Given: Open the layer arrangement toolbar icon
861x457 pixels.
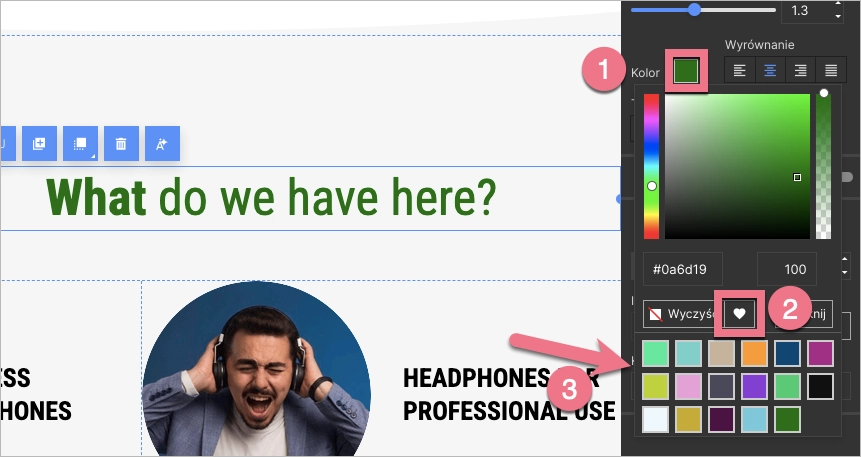Looking at the screenshot, I should (80, 143).
